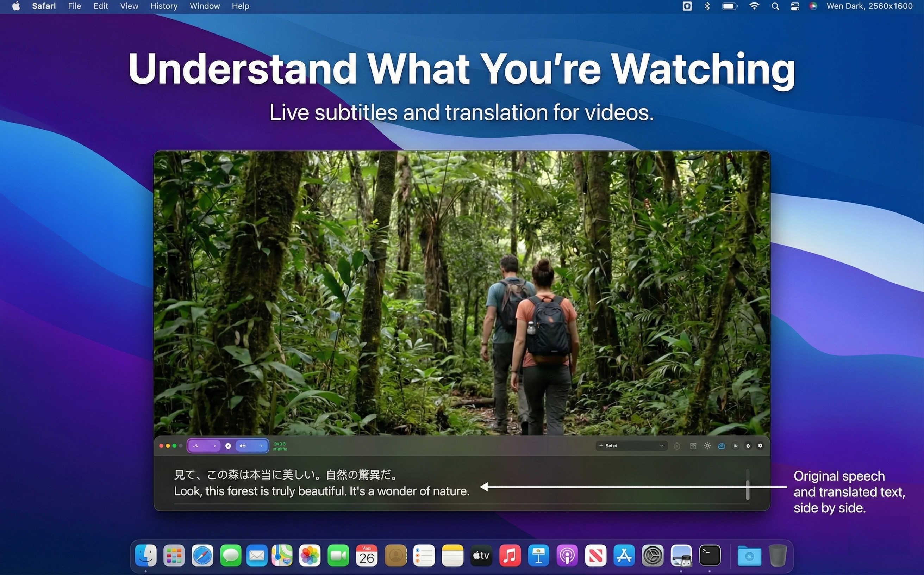924x575 pixels.
Task: Open Podcasts from the Dock
Action: click(x=567, y=556)
